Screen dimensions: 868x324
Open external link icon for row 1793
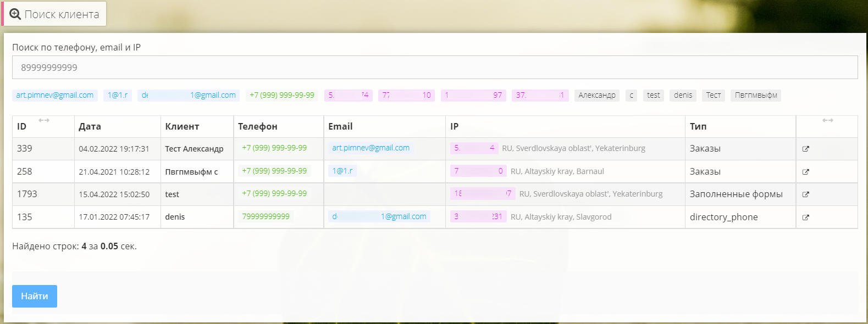click(805, 194)
